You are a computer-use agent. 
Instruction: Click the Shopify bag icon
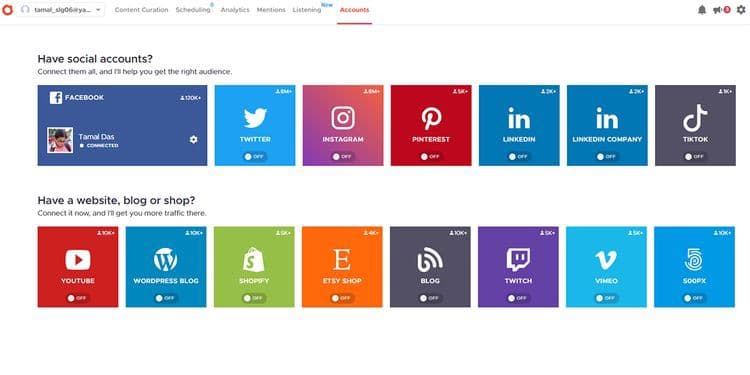pyautogui.click(x=254, y=260)
